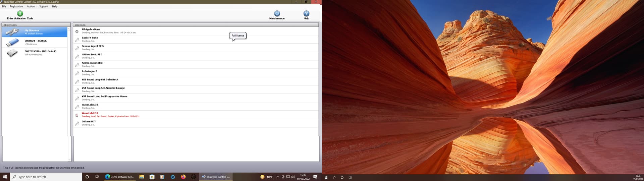Select the Retrologue 2 license name
The height and width of the screenshot is (181, 644).
coord(89,71)
